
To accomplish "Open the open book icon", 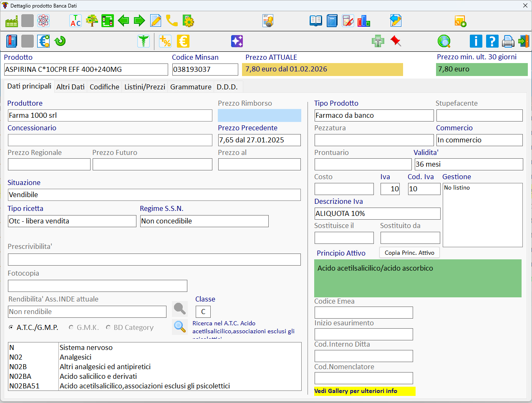I will point(316,21).
